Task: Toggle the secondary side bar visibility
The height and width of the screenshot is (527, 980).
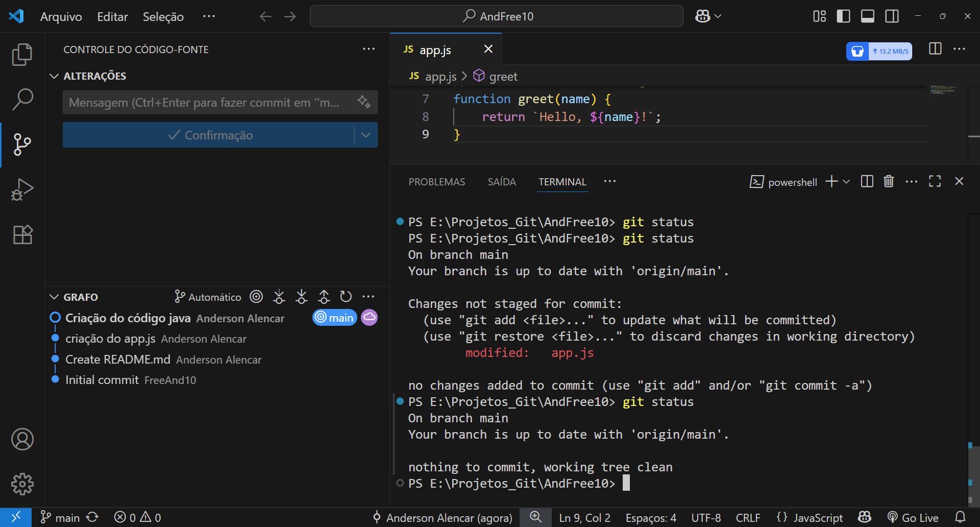Action: [x=892, y=16]
